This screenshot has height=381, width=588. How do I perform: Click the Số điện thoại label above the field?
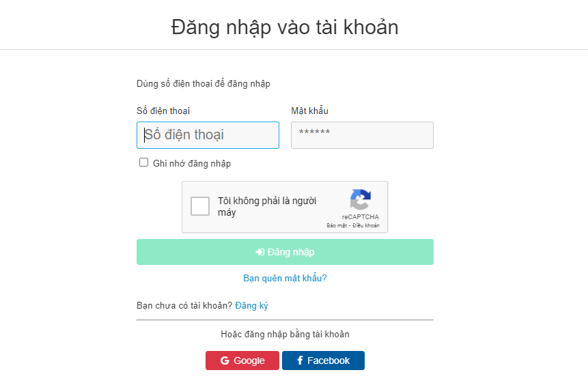coord(163,111)
